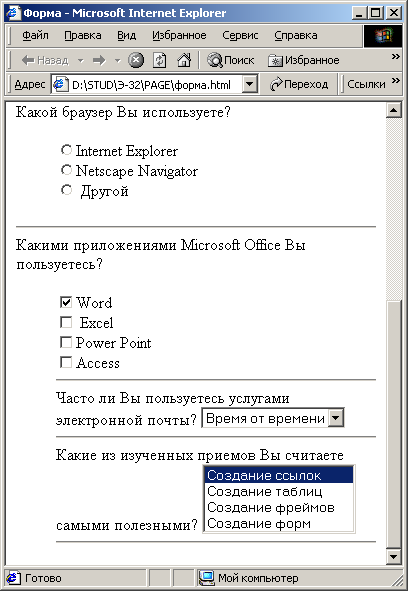Open the Правка menu
The width and height of the screenshot is (408, 591).
point(83,35)
